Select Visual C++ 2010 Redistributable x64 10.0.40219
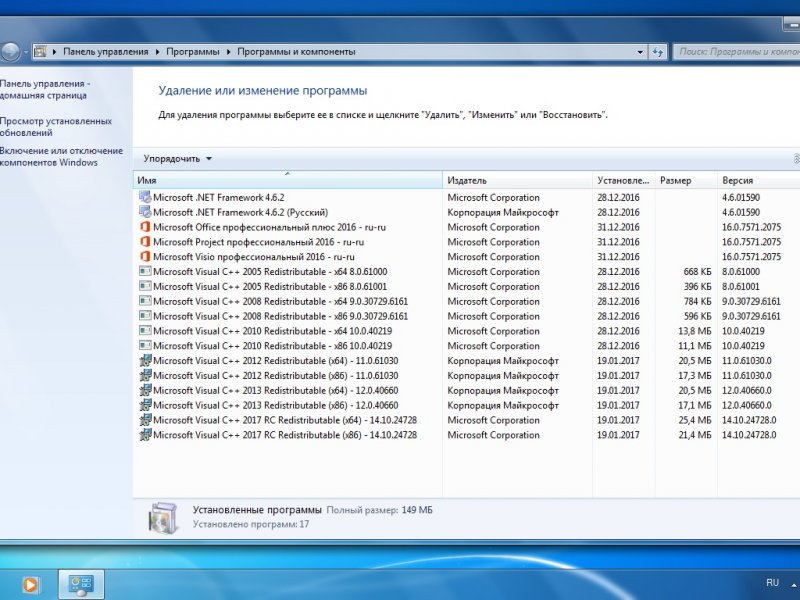The image size is (800, 600). 466,331
